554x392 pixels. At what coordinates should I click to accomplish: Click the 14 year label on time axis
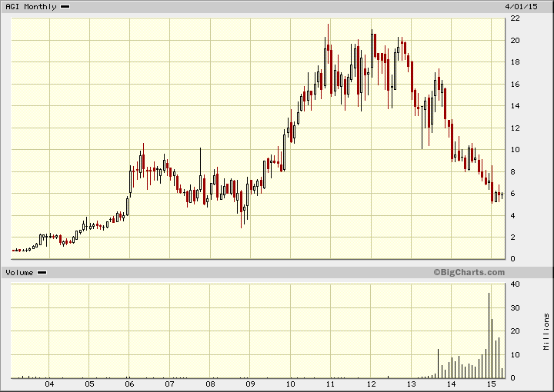451,384
